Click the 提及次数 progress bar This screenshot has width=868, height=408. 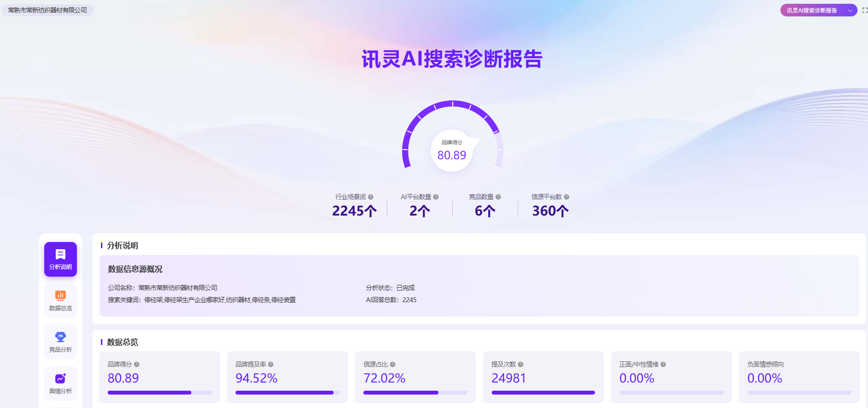pos(543,393)
